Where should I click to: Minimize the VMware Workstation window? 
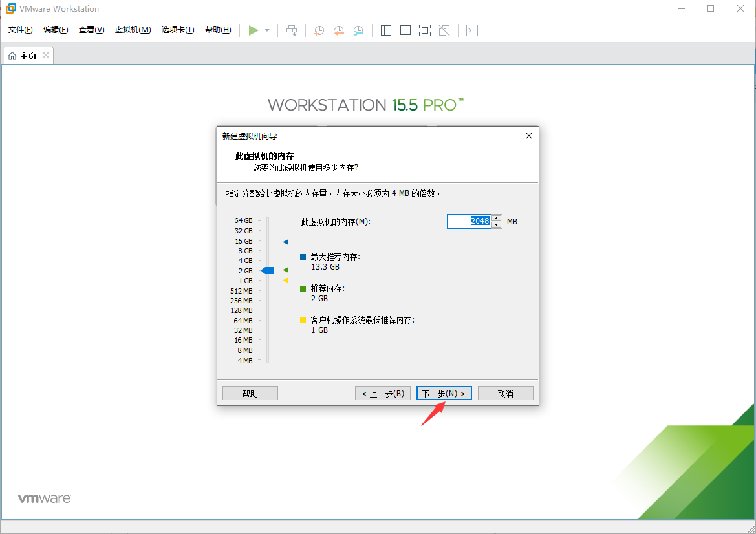pos(681,8)
